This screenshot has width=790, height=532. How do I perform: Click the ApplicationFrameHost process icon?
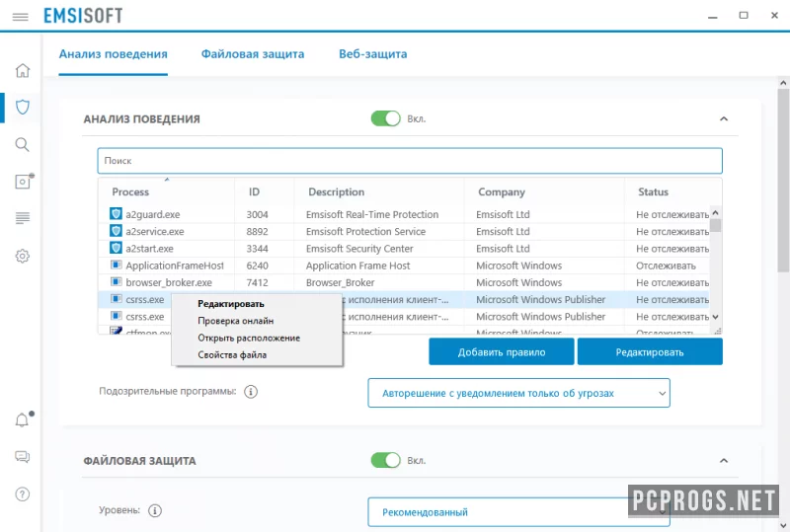116,265
